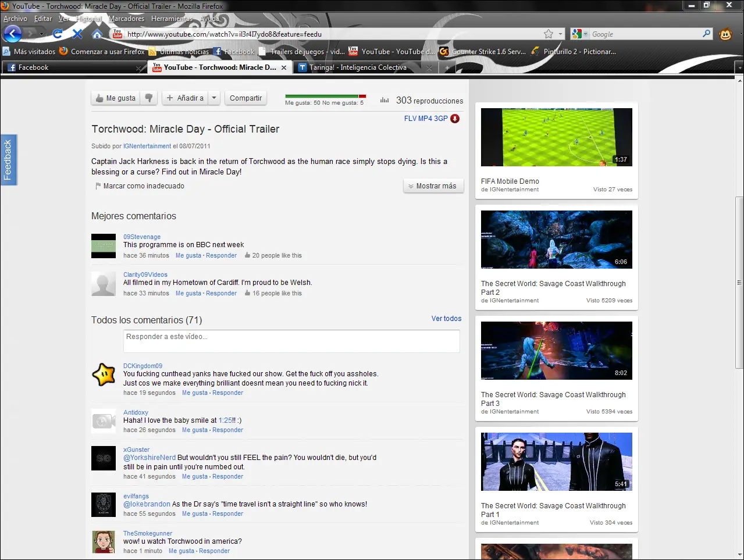744x560 pixels.
Task: Click the Responder a este vídeo field
Action: tap(291, 341)
